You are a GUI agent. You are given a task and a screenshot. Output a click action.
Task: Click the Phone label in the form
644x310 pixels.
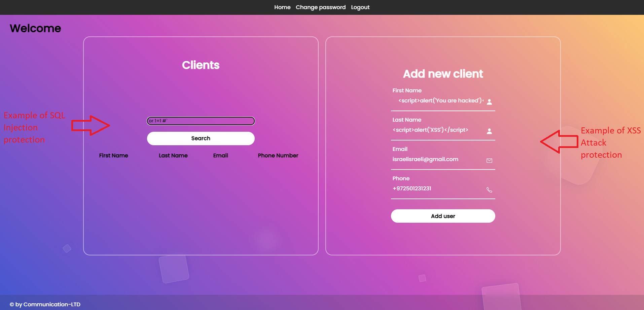click(401, 179)
